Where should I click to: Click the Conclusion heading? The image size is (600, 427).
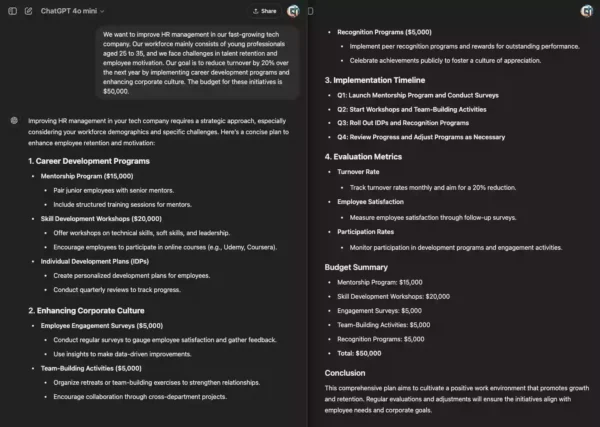[345, 373]
